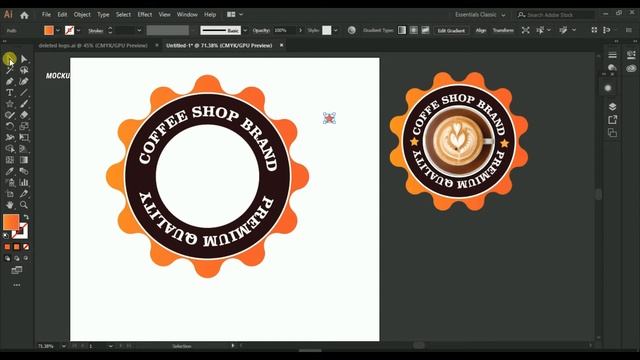
Task: Select the Direct Selection tool
Action: point(24,59)
